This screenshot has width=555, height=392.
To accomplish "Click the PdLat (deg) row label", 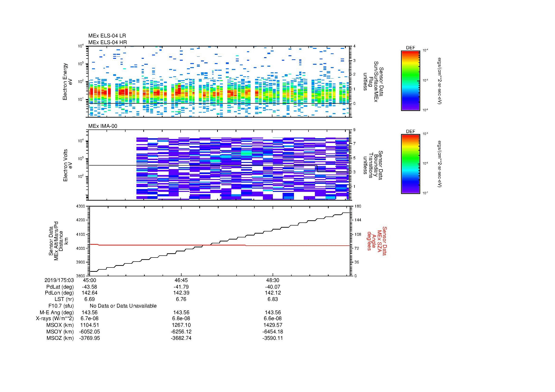I will pos(60,287).
